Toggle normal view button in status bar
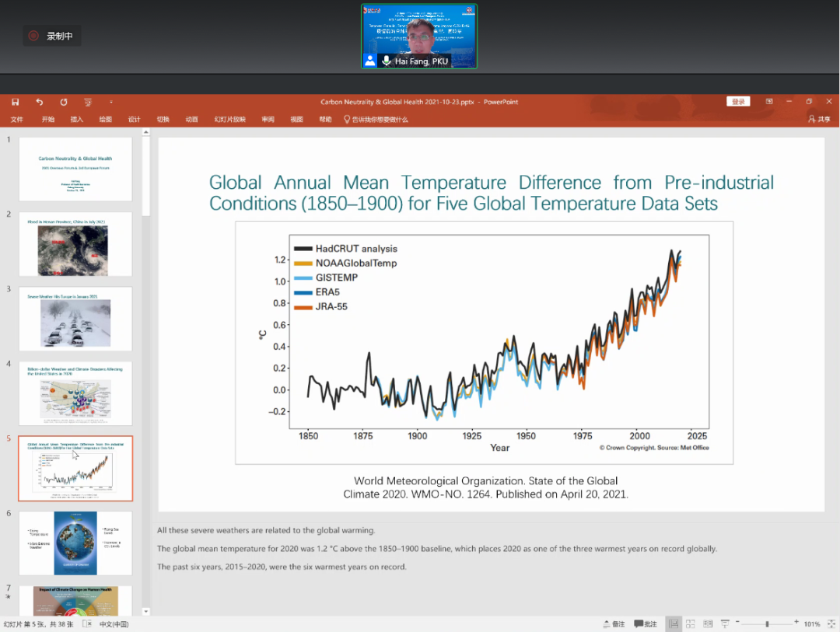 [x=674, y=623]
